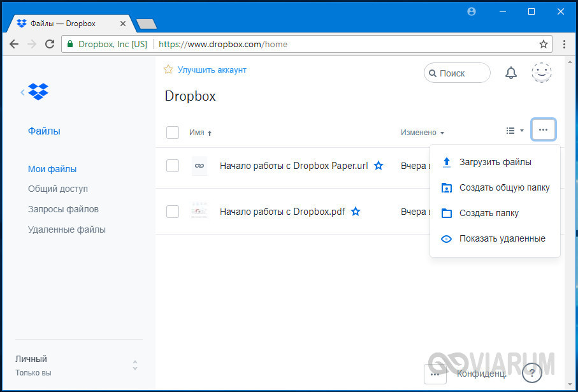
Task: Click the shared folder icon in menu
Action: click(446, 187)
